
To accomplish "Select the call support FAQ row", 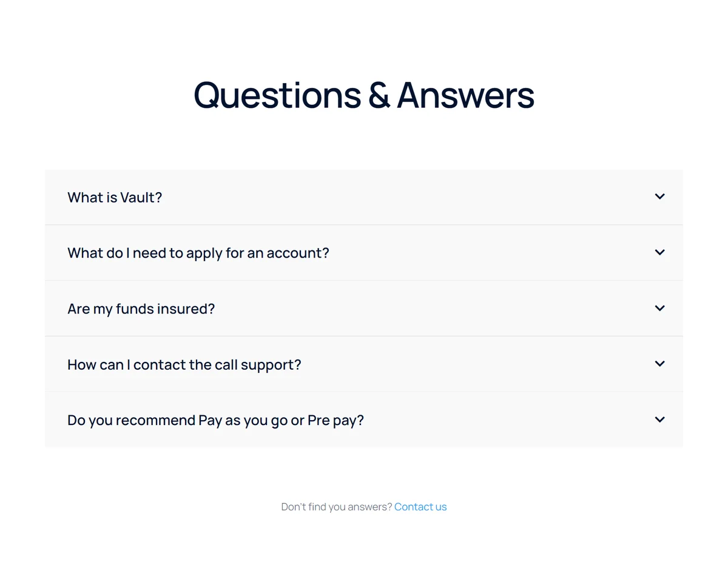I will (364, 364).
